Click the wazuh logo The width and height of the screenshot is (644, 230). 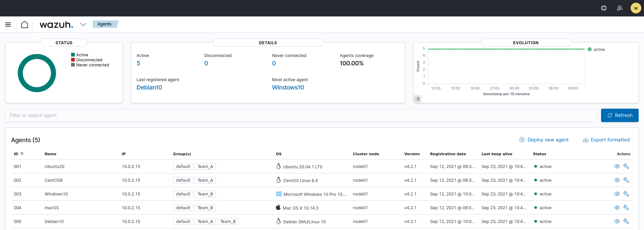(x=56, y=25)
